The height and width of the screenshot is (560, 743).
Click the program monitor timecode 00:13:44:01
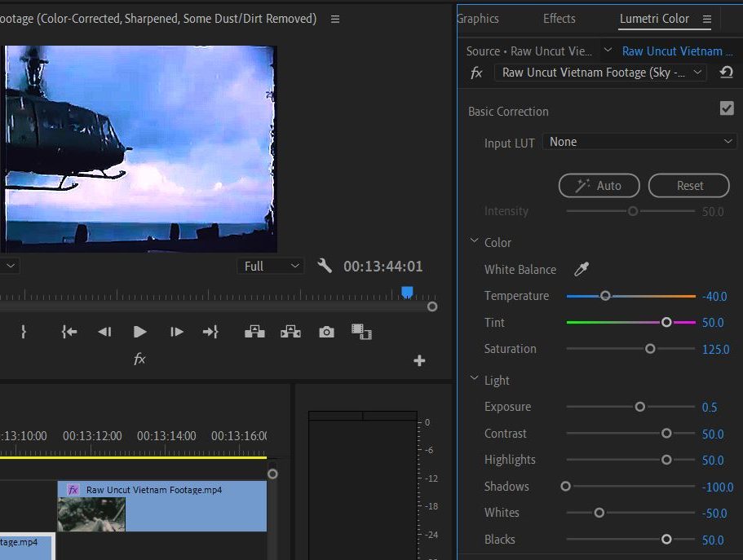[383, 267]
